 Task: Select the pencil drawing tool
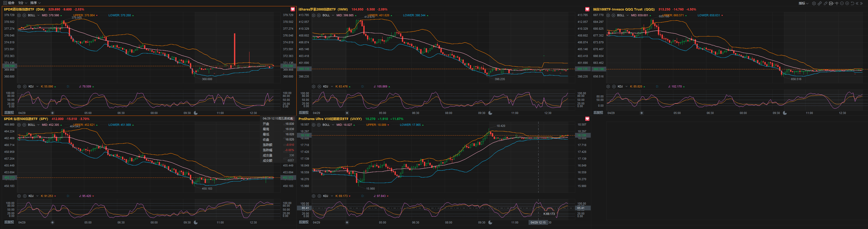[x=826, y=3]
